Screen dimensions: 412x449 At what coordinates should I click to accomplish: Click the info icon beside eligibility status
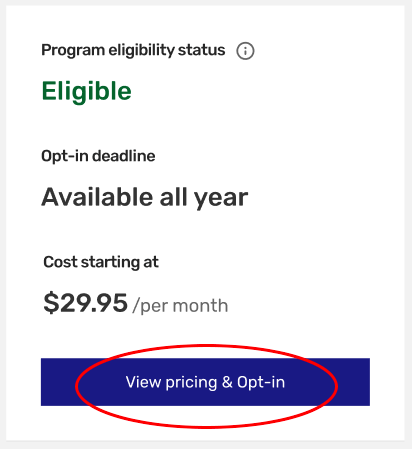click(x=245, y=51)
